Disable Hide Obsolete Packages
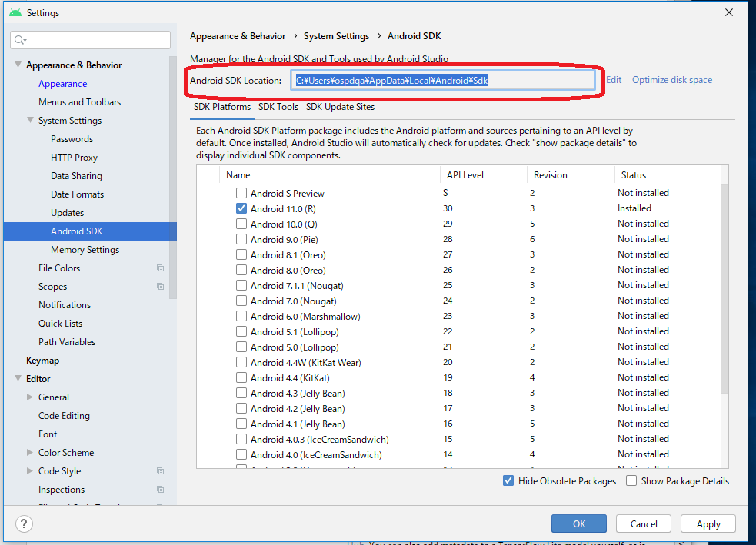Image resolution: width=756 pixels, height=545 pixels. click(508, 481)
